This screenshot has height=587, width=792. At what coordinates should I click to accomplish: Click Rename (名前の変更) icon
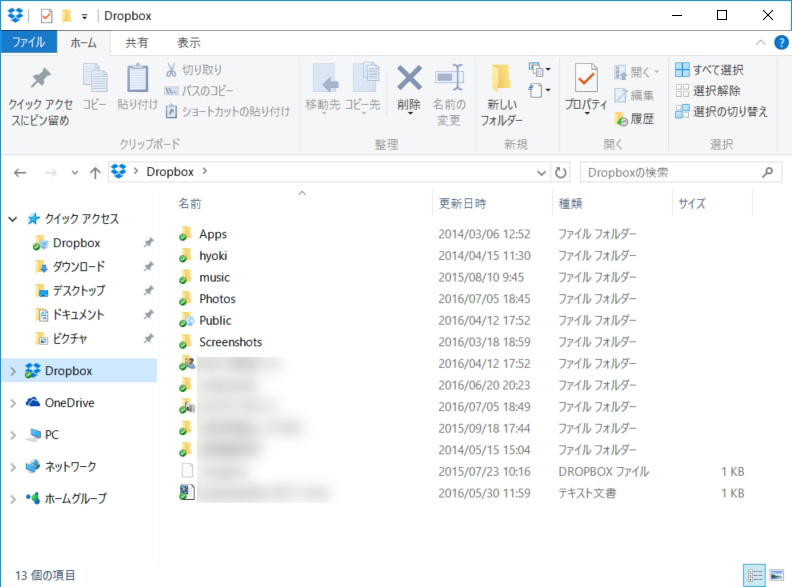[449, 78]
